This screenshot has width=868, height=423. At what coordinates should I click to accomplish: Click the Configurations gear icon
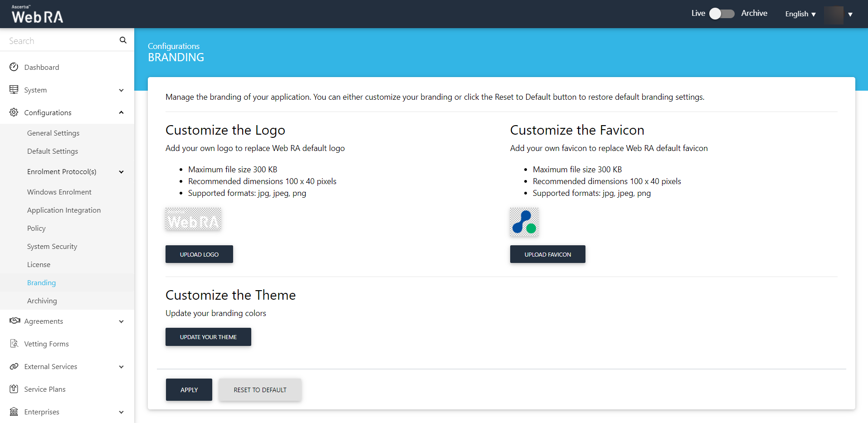pos(14,112)
